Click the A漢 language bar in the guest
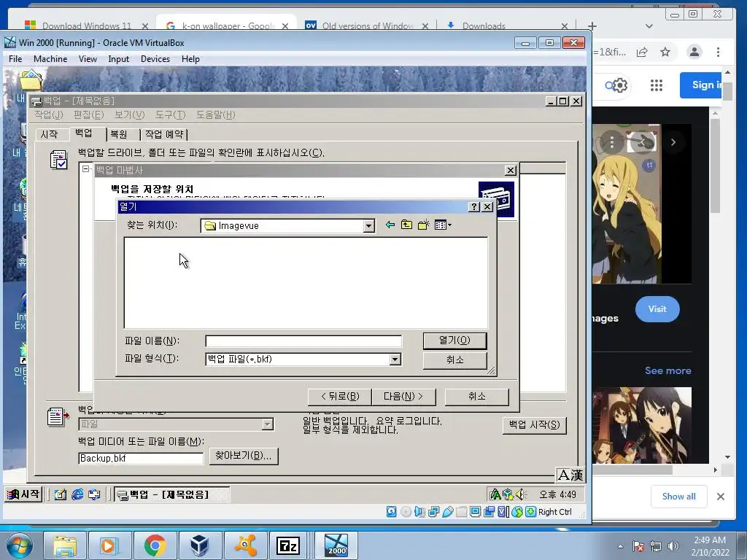The image size is (747, 560). click(570, 475)
